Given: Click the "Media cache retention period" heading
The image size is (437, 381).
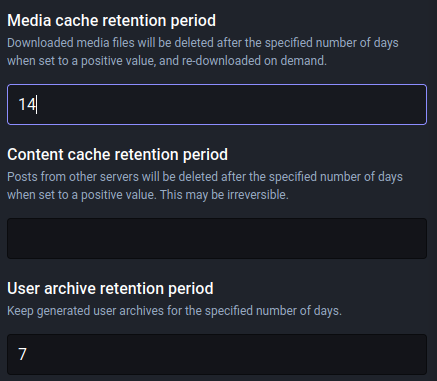Looking at the screenshot, I should (x=111, y=21).
